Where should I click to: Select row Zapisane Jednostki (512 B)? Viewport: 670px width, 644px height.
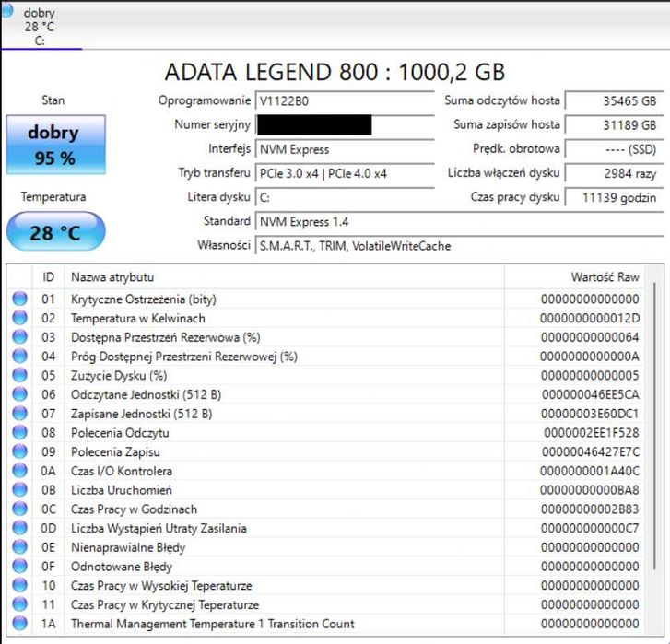[325, 414]
